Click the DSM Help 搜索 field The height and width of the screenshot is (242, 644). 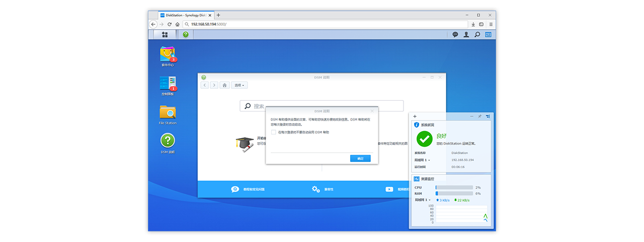tap(321, 106)
